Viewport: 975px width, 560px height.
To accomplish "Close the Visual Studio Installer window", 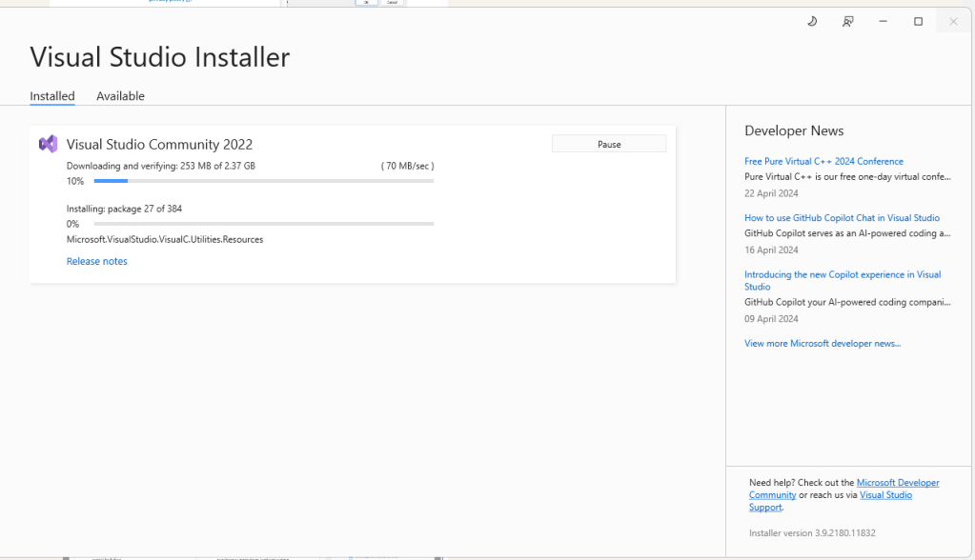I will [x=953, y=22].
